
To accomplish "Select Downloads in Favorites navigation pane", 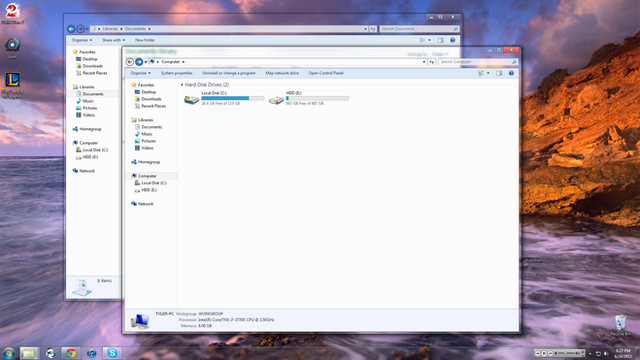I will 151,99.
